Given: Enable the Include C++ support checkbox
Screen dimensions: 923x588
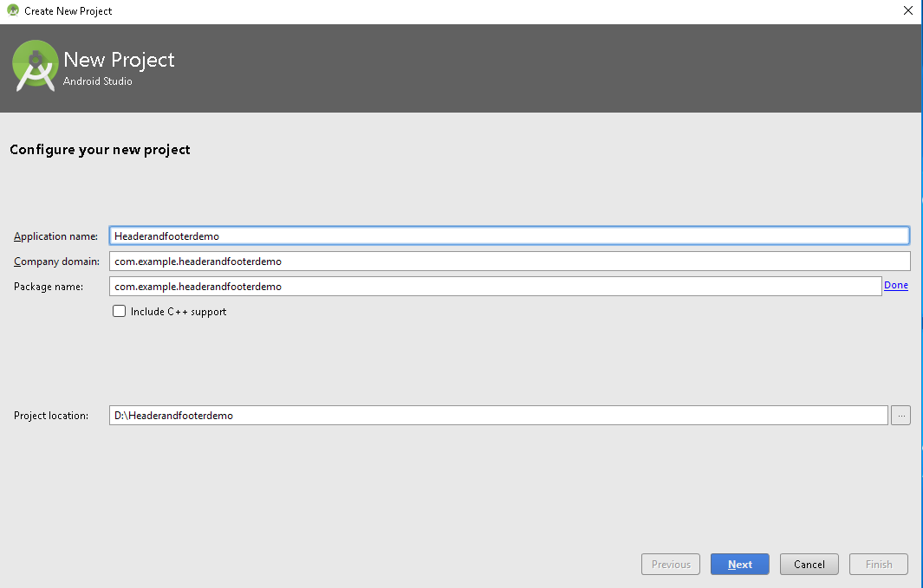Looking at the screenshot, I should 120,312.
